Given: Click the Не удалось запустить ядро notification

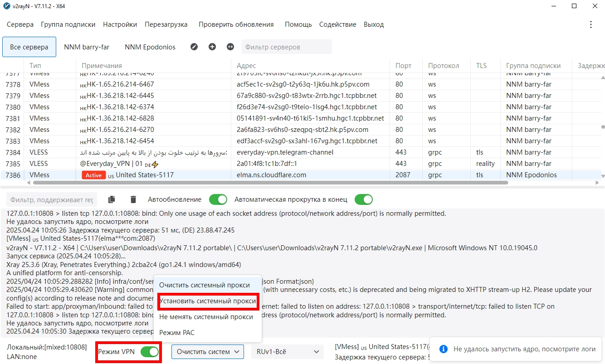Looking at the screenshot, I should 515,349.
